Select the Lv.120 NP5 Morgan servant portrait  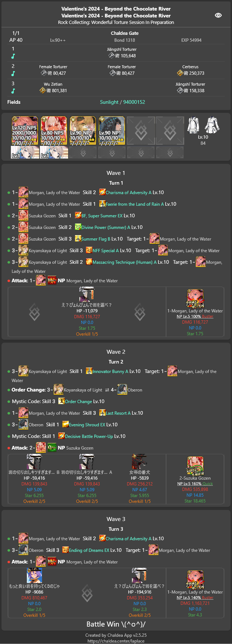tap(25, 131)
